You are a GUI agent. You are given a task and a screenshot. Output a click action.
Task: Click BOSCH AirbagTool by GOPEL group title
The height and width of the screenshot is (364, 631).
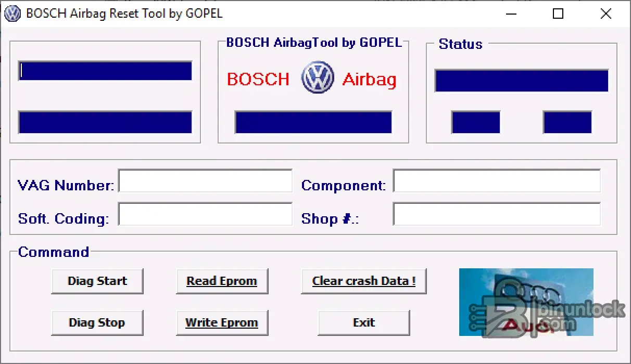(x=314, y=43)
